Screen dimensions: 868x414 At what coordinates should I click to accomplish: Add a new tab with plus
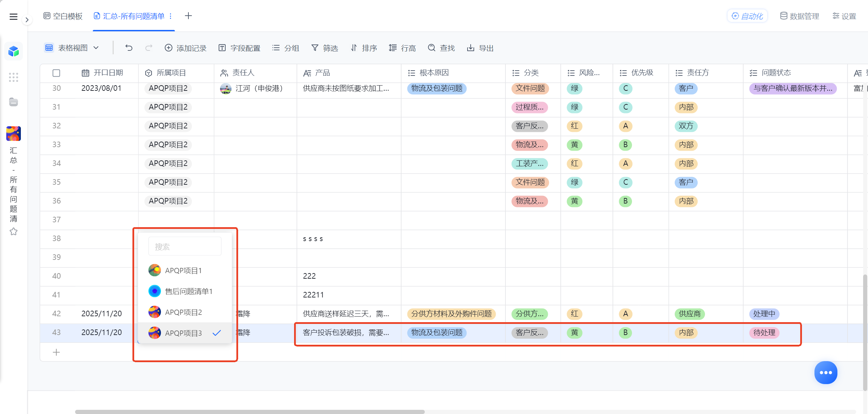coord(188,16)
